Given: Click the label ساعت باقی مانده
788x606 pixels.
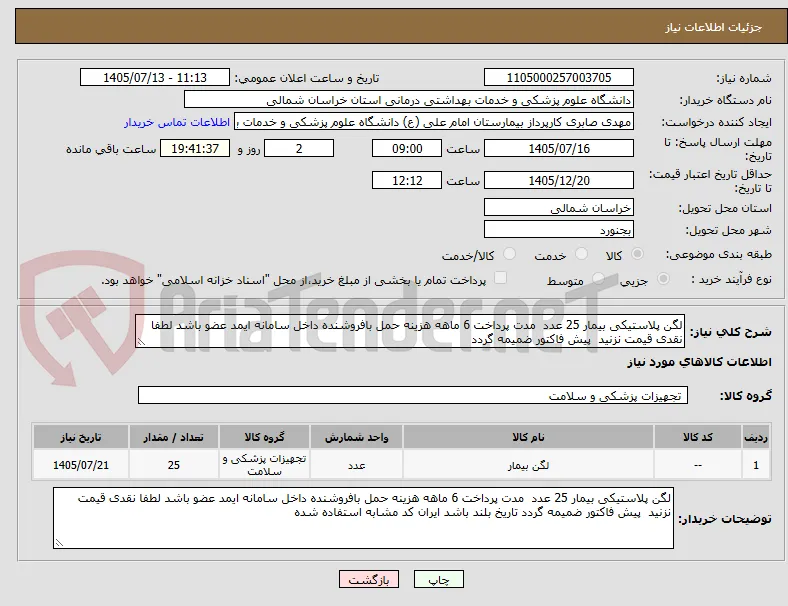Looking at the screenshot, I should 111,149.
